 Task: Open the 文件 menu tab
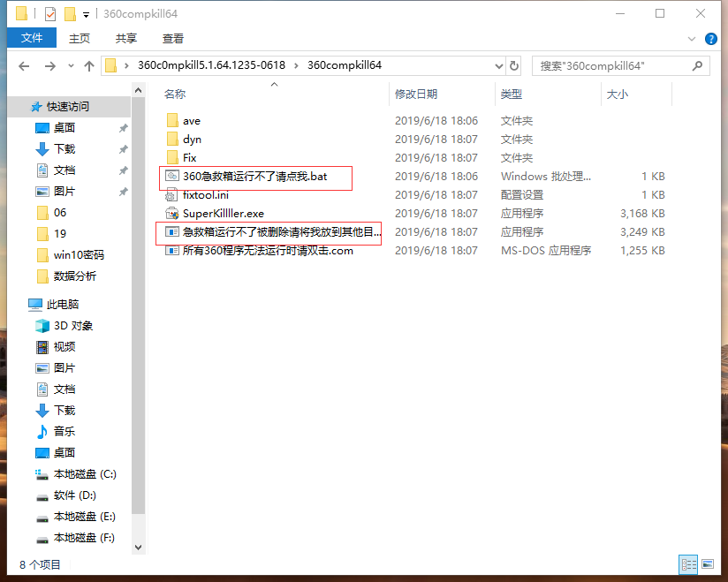click(32, 38)
